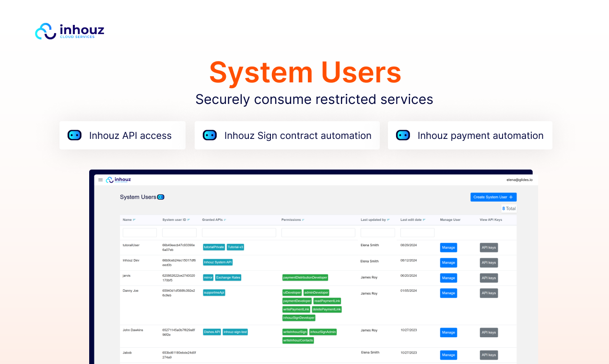Click the large Inhouz Cloud Services logo

point(70,31)
